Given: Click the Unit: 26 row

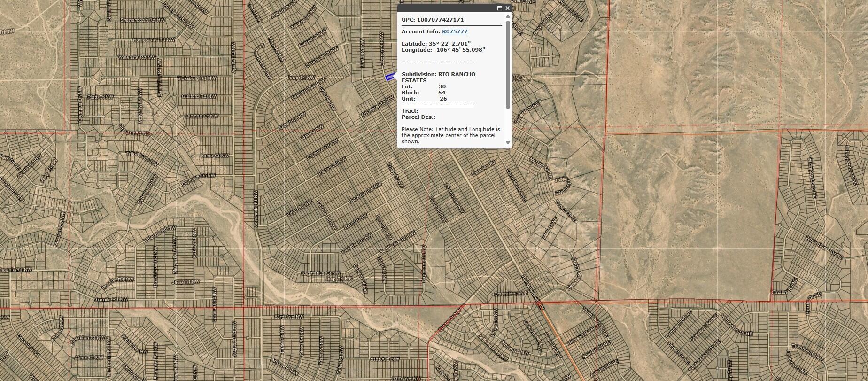Looking at the screenshot, I should tap(424, 99).
